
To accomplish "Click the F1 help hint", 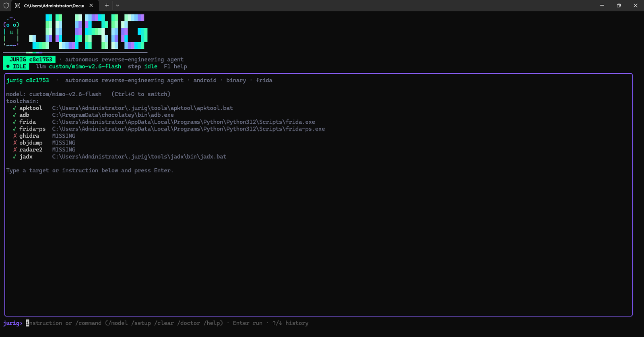I will coord(175,66).
